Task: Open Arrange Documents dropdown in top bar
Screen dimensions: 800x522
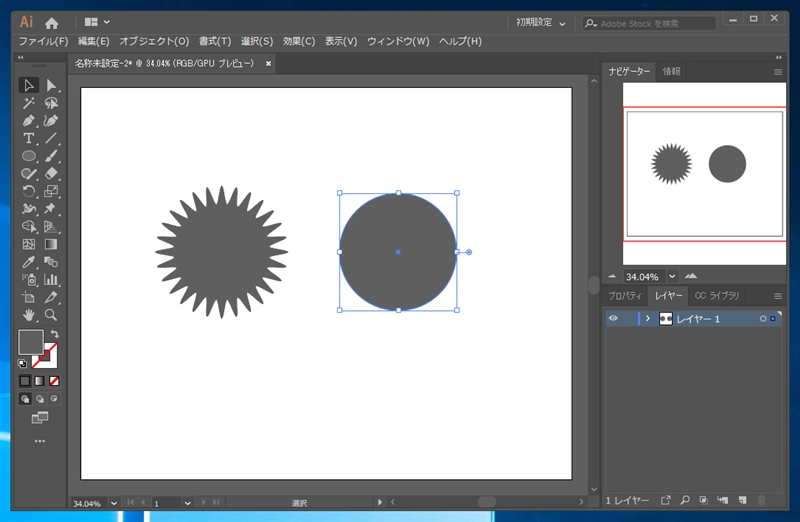Action: [x=97, y=22]
